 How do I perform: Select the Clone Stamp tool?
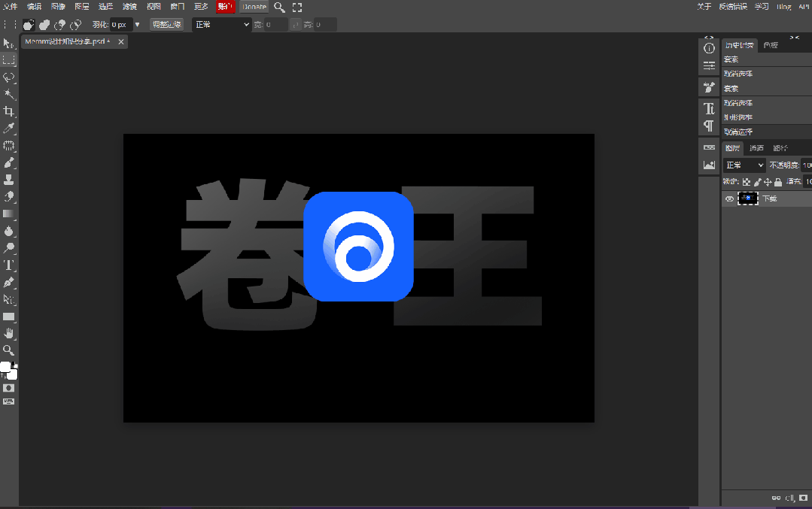click(x=9, y=179)
